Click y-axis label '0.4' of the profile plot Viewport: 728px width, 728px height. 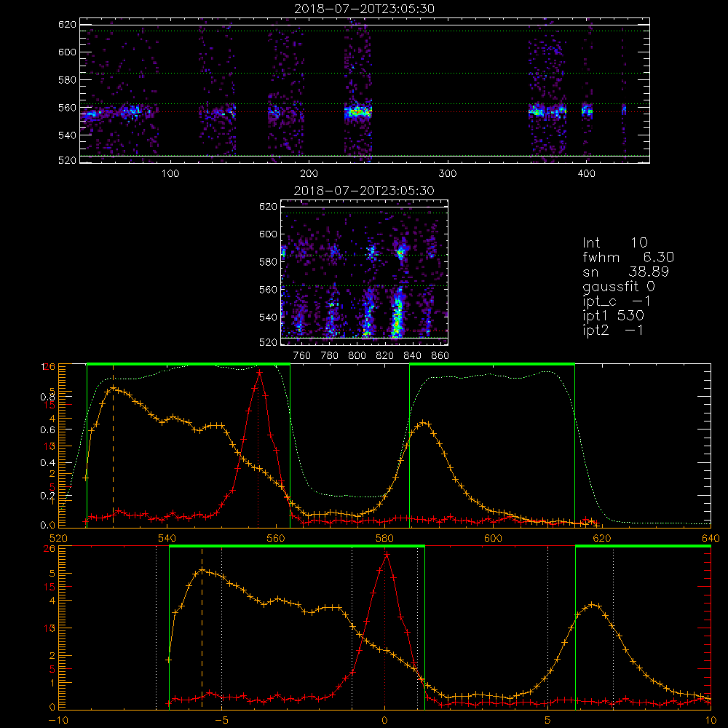48,462
